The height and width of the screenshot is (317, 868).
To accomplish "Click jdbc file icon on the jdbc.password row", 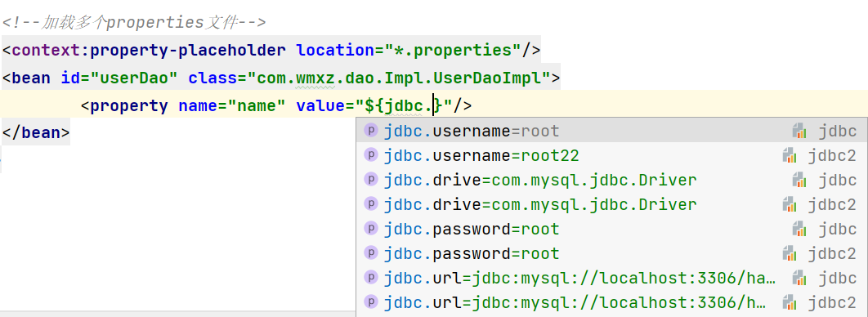I will [799, 229].
